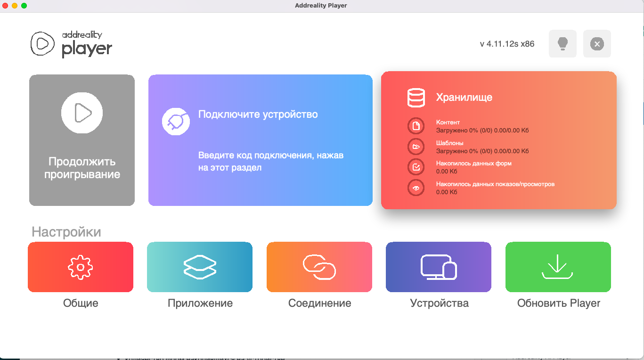Open general settings via gear tile
This screenshot has height=360, width=644.
[x=81, y=267]
